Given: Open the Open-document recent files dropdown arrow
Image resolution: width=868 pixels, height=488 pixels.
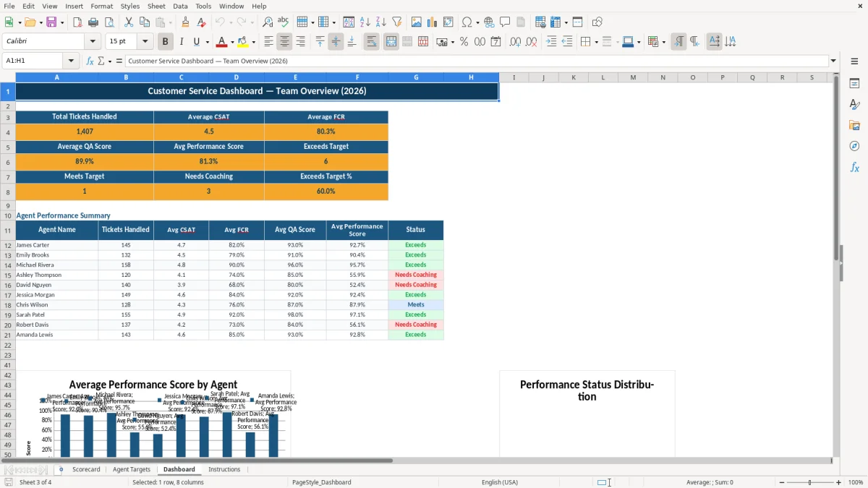Looking at the screenshot, I should coord(42,22).
